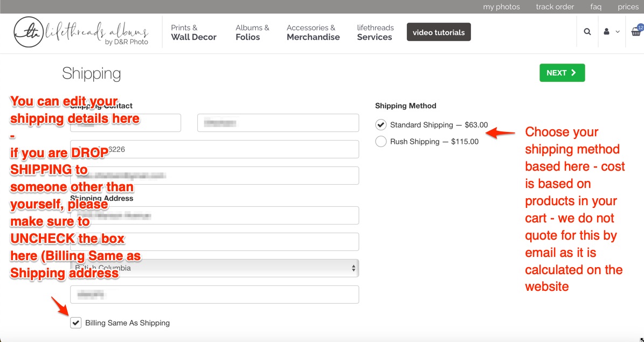The width and height of the screenshot is (644, 342).
Task: Open the Albums & Folios menu
Action: click(x=252, y=32)
